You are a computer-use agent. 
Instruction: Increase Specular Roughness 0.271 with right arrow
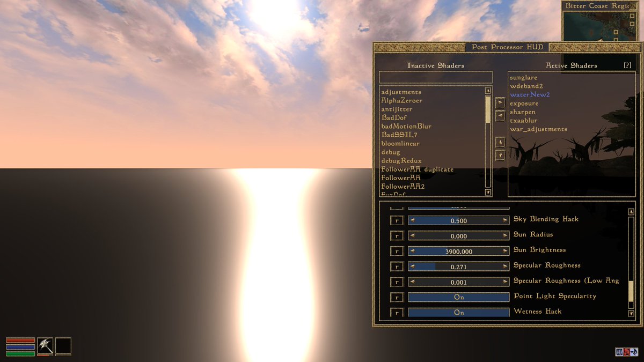506,267
